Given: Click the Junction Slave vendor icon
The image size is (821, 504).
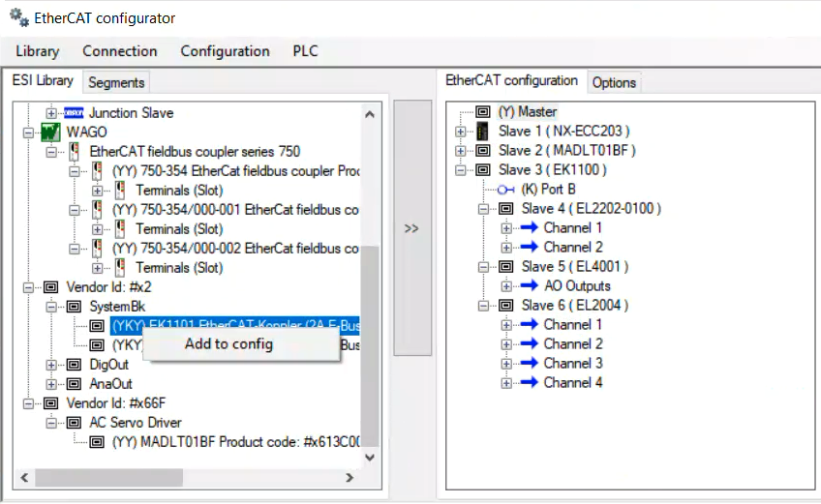Looking at the screenshot, I should (x=74, y=113).
